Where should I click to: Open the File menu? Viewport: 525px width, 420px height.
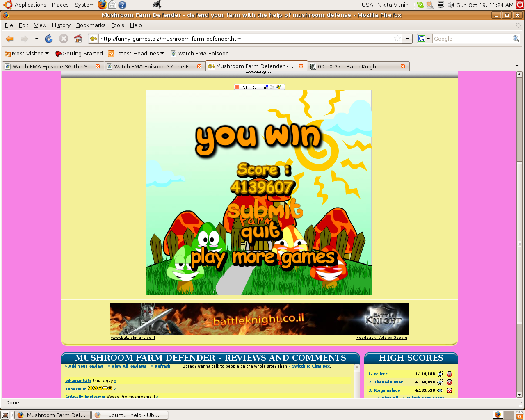tap(9, 25)
